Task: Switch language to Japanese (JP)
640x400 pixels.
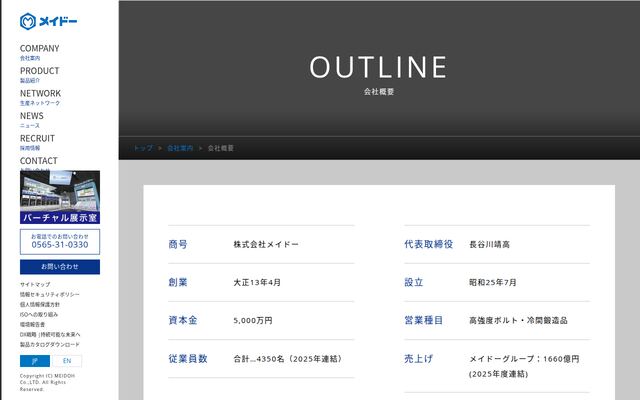Action: (35, 361)
